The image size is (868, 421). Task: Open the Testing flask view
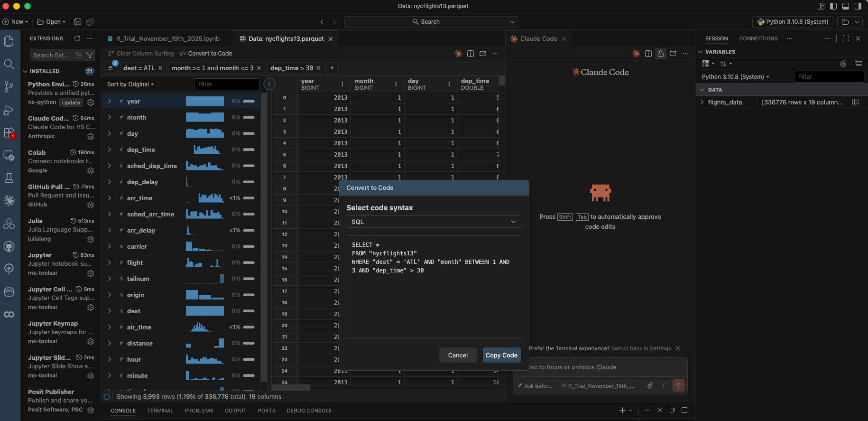point(9,178)
